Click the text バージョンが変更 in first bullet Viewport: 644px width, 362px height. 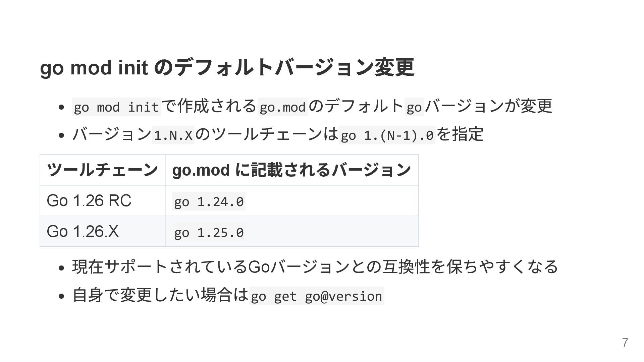click(x=488, y=106)
